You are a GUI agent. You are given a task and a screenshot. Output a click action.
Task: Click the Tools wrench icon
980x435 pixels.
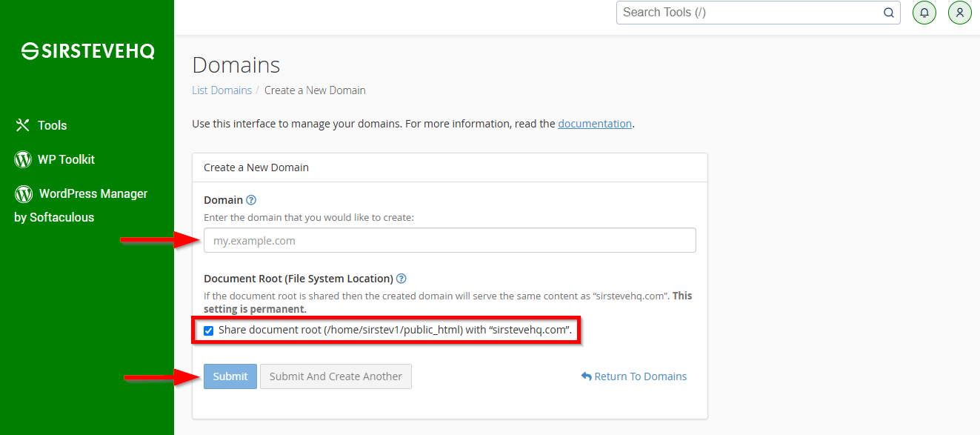click(x=23, y=125)
